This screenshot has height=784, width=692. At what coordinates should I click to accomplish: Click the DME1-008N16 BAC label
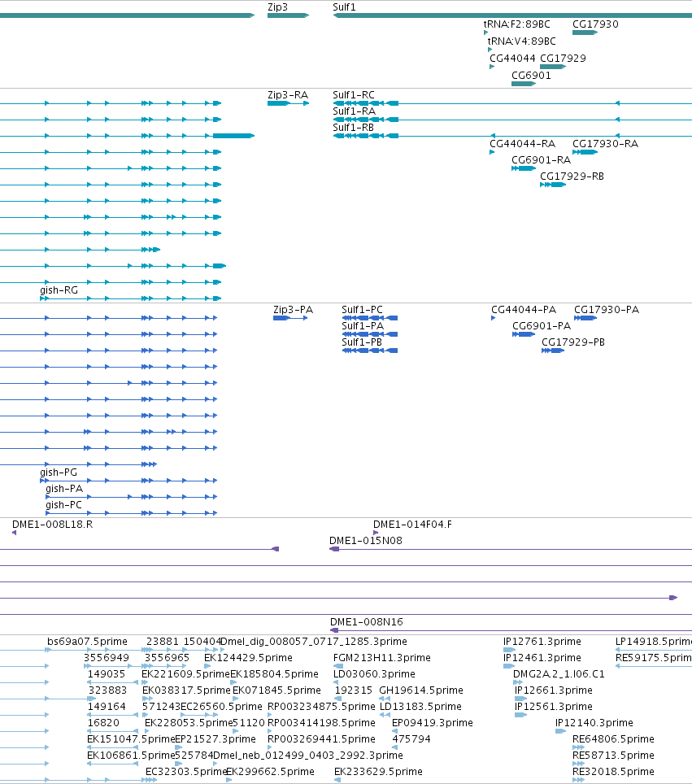[367, 622]
